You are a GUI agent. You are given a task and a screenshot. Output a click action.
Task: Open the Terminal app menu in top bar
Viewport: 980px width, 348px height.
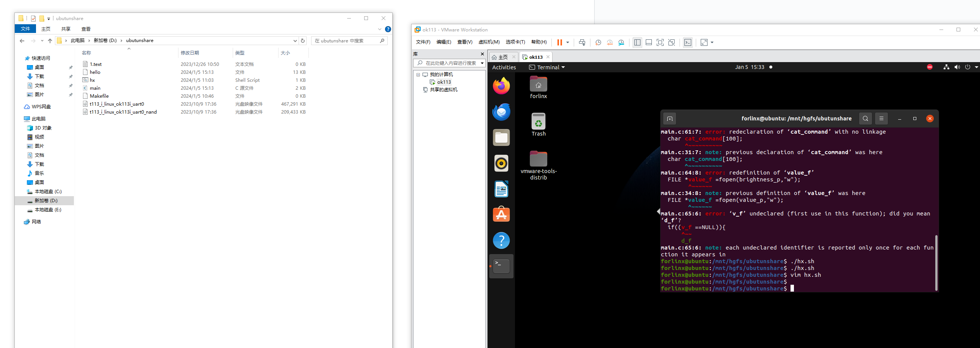coord(547,67)
